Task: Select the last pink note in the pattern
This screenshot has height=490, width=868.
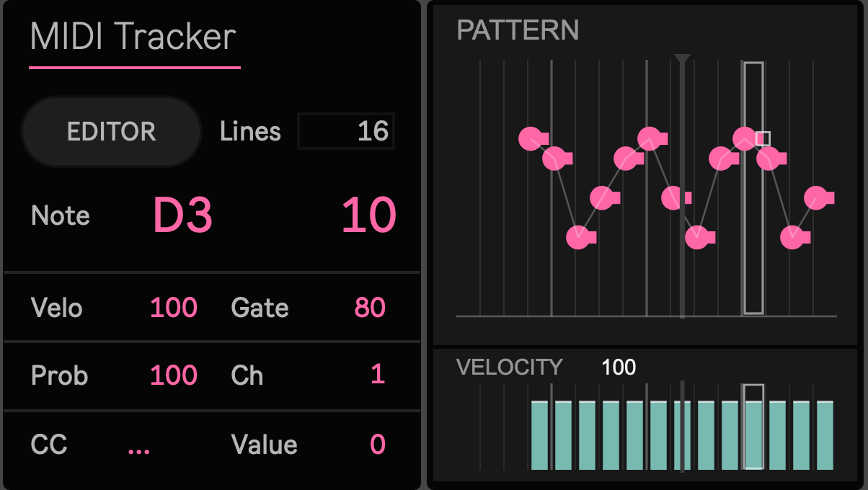Action: coord(816,197)
